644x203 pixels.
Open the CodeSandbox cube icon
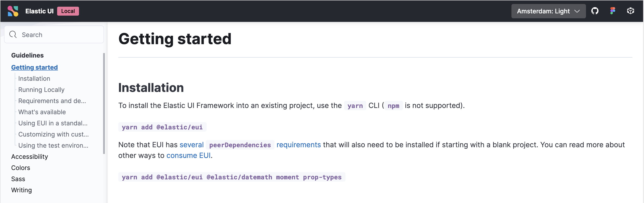click(630, 11)
